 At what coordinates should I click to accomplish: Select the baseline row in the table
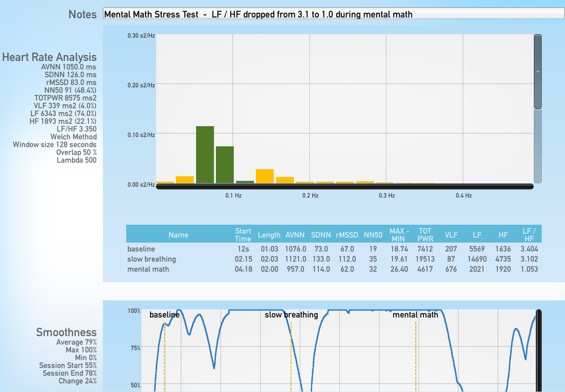coord(333,249)
